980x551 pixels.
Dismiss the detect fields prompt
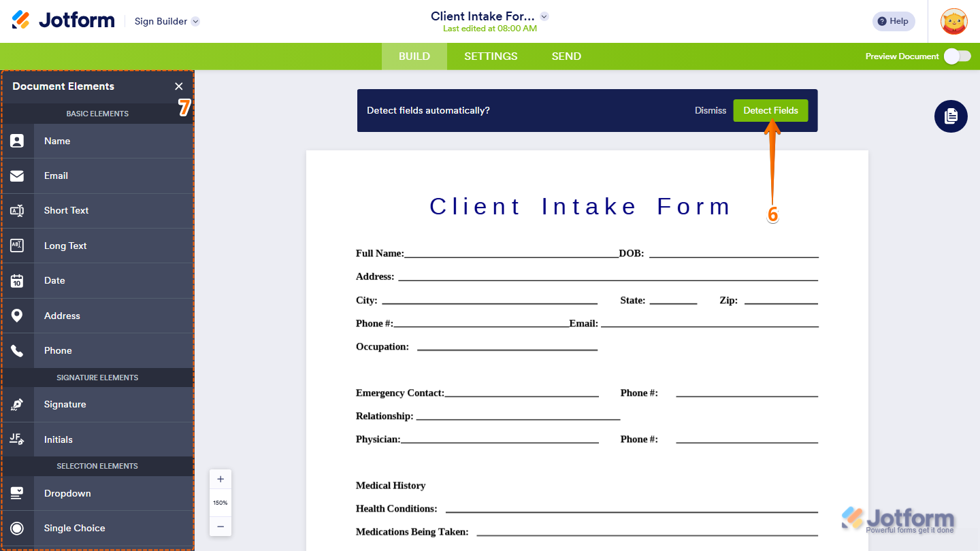tap(710, 110)
